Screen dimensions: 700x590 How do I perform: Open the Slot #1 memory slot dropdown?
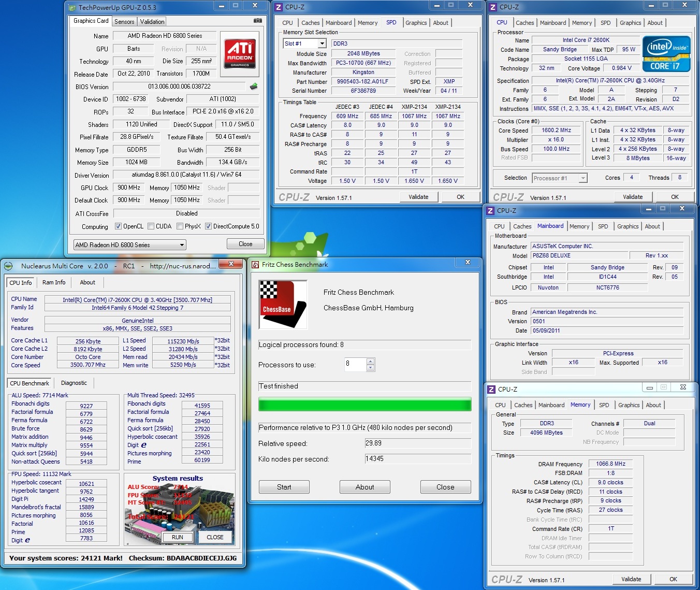[x=322, y=44]
